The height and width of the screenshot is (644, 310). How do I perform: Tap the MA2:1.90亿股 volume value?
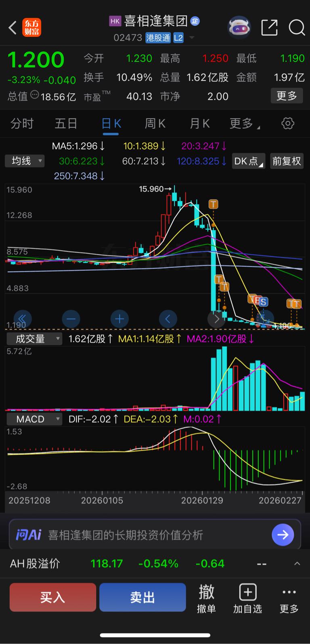point(220,339)
